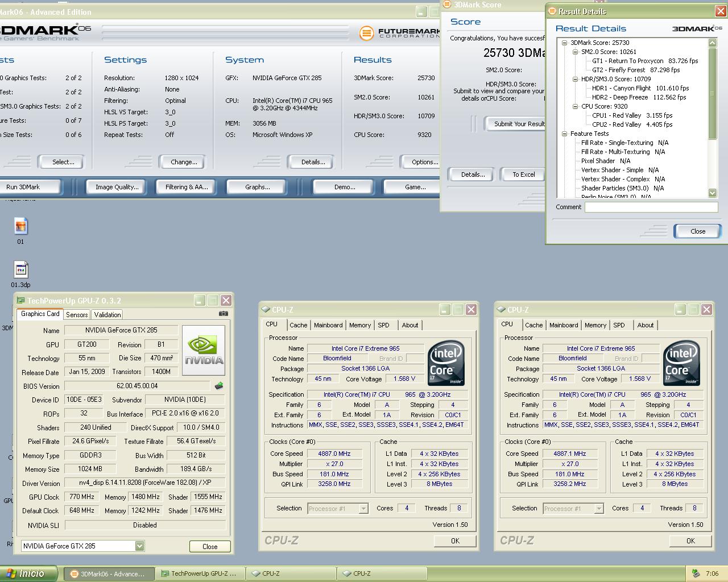The image size is (728, 582).
Task: Click the Result Details scrollbar up arrow
Action: point(713,43)
